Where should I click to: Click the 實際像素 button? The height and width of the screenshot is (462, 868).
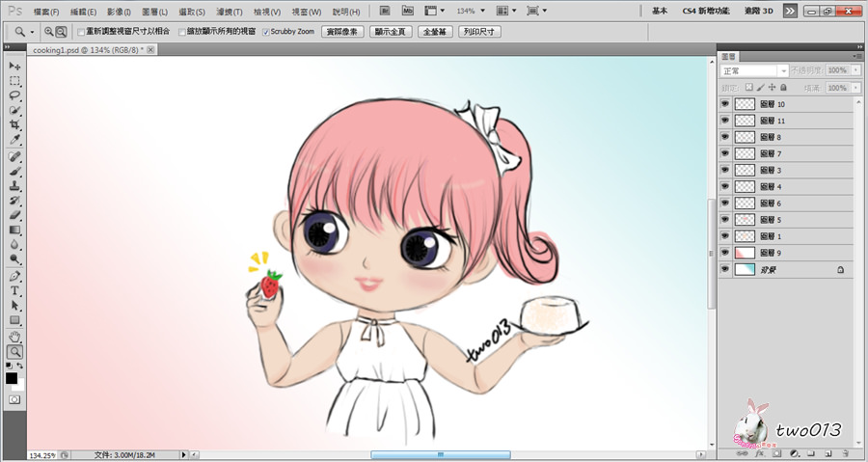tap(341, 32)
